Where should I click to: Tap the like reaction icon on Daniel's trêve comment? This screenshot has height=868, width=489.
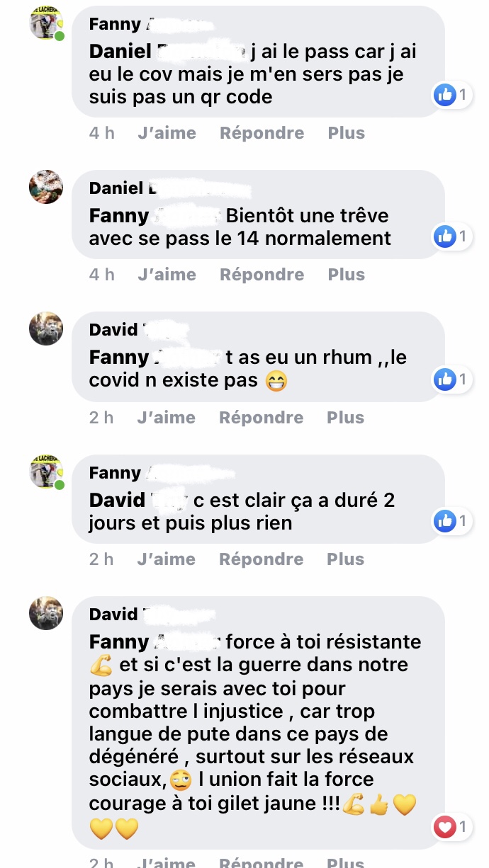coord(444,236)
